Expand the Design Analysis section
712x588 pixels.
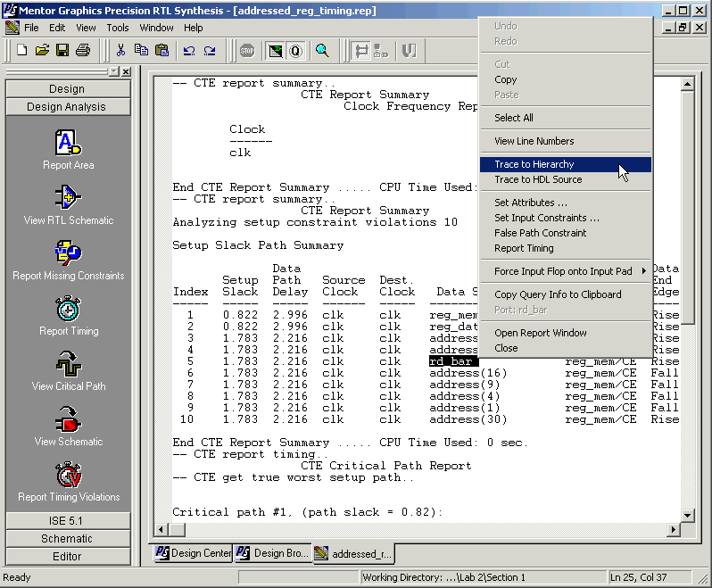coord(68,107)
